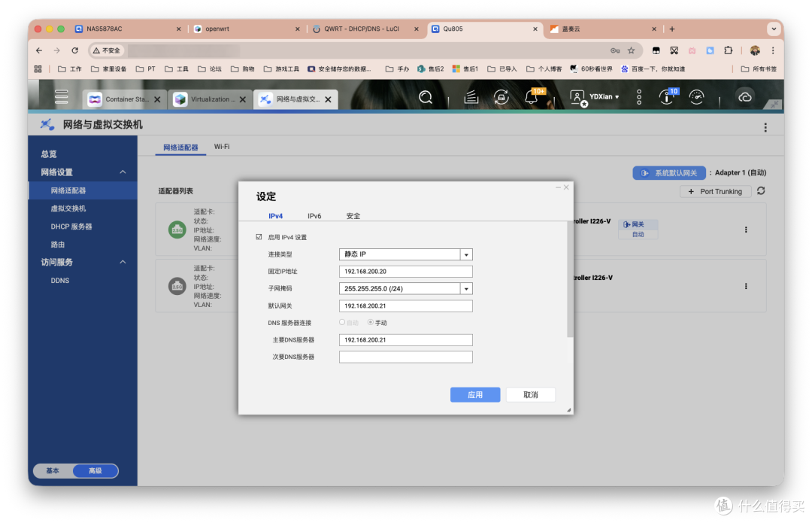Select the network adapters tab

coord(180,147)
